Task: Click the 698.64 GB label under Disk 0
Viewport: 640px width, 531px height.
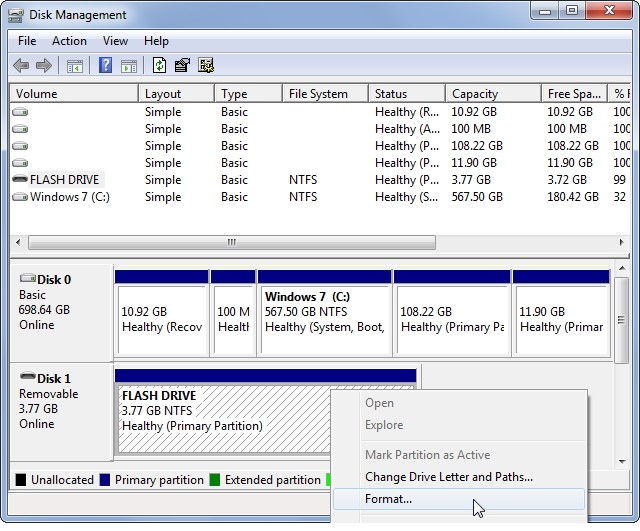Action: click(x=44, y=310)
